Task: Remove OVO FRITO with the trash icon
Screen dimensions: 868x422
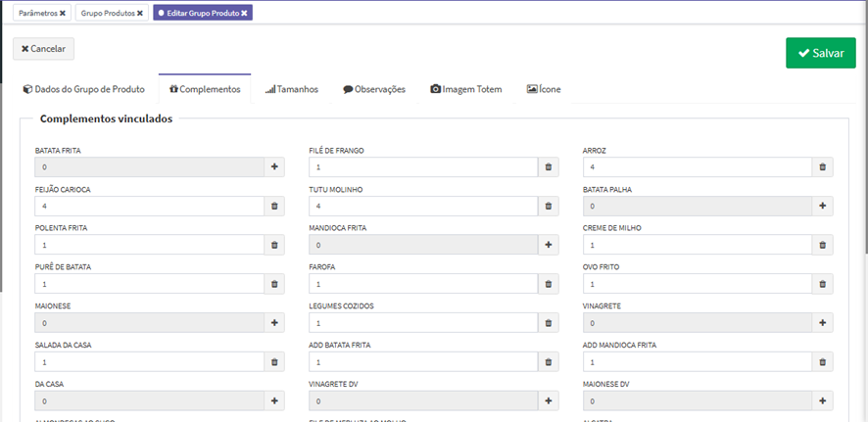Action: (x=823, y=284)
